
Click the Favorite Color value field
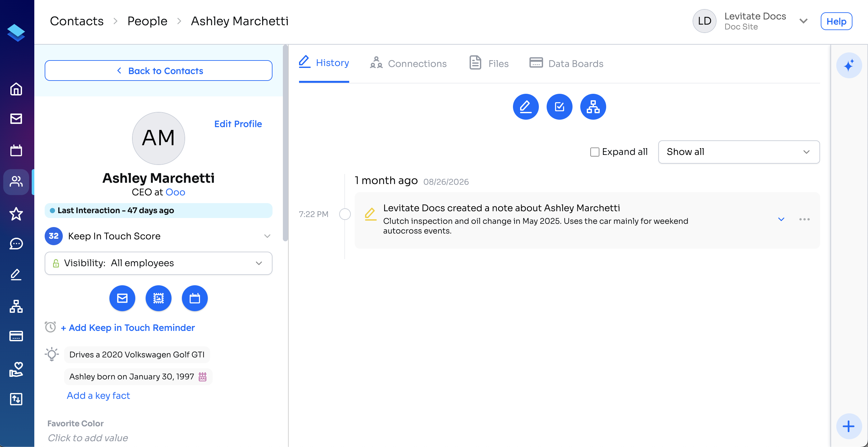click(88, 438)
